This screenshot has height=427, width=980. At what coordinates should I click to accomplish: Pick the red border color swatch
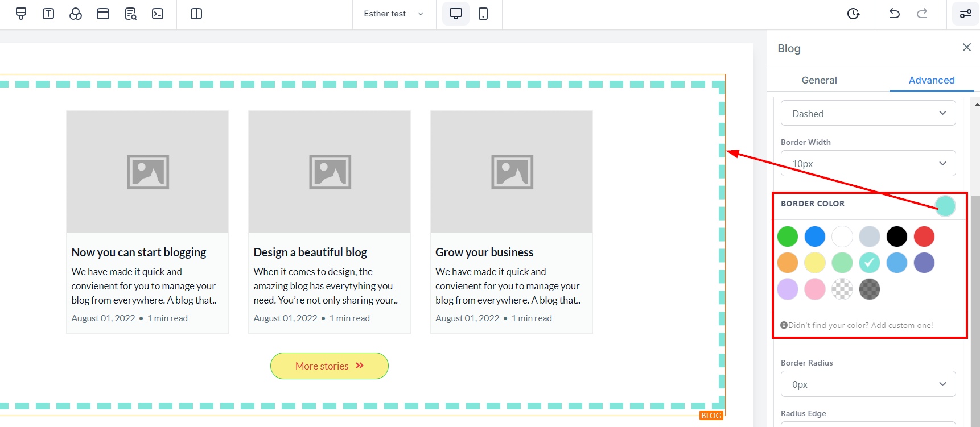pos(924,237)
